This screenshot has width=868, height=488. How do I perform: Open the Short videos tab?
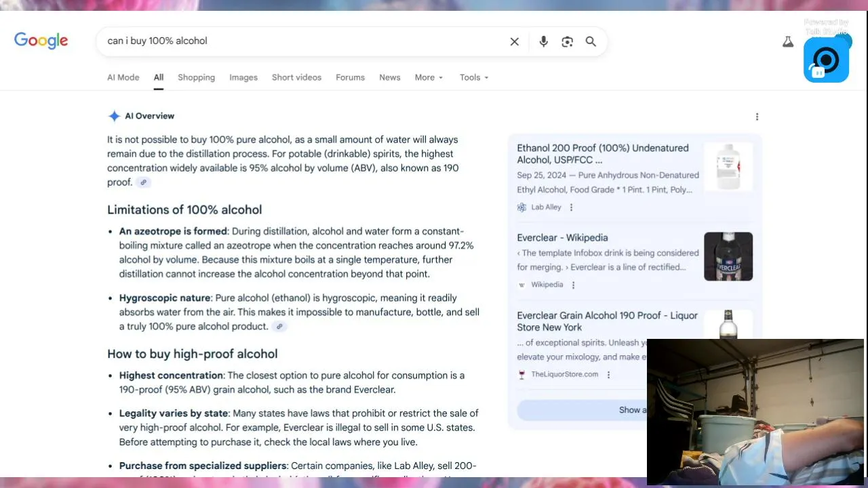click(x=296, y=77)
